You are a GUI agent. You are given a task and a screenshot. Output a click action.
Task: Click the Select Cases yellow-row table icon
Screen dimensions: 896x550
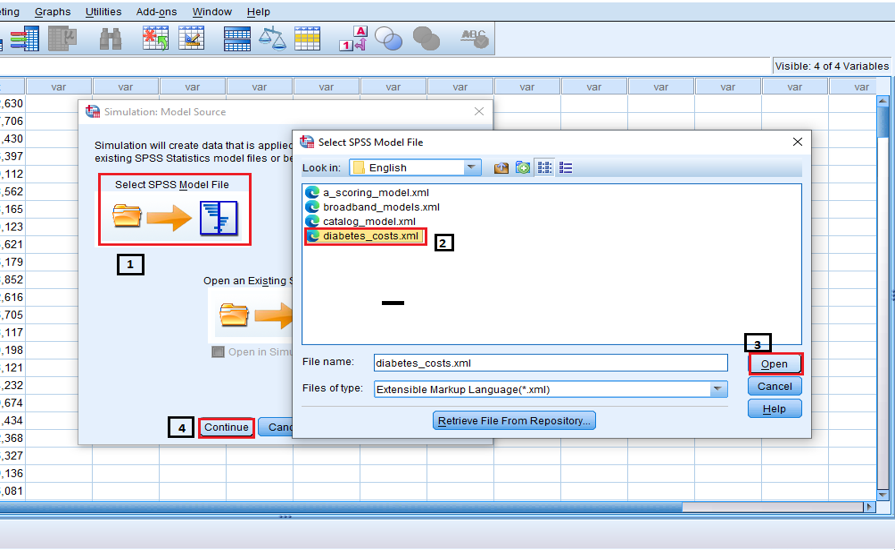(307, 39)
